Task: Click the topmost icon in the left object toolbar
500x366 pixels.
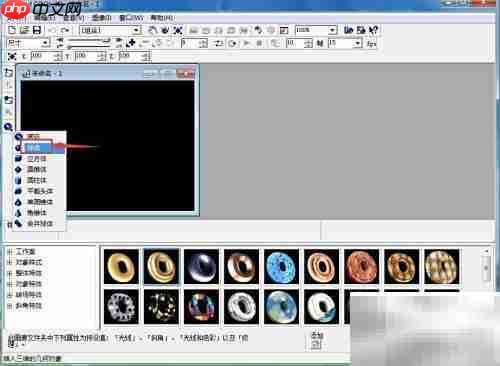Action: pyautogui.click(x=9, y=73)
